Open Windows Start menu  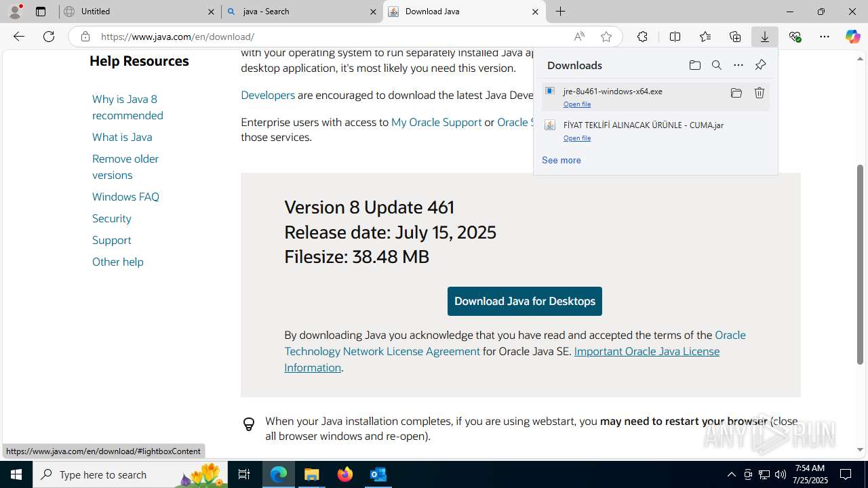16,474
